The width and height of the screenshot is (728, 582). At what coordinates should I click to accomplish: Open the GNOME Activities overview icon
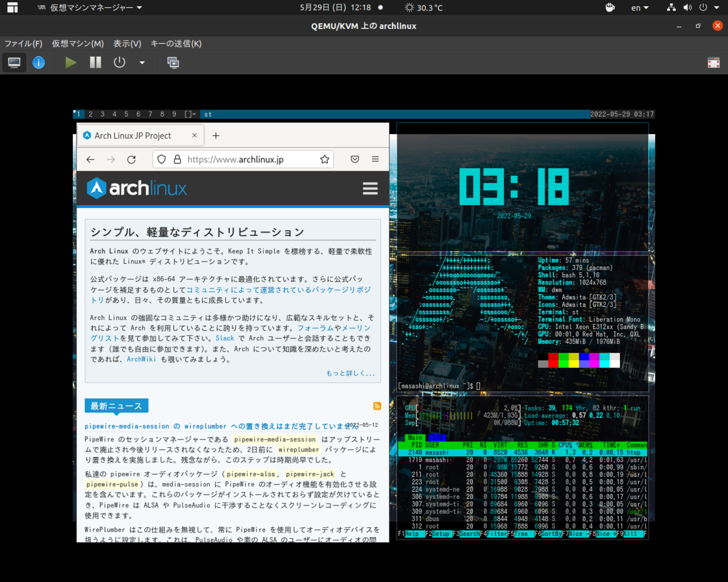(13, 8)
